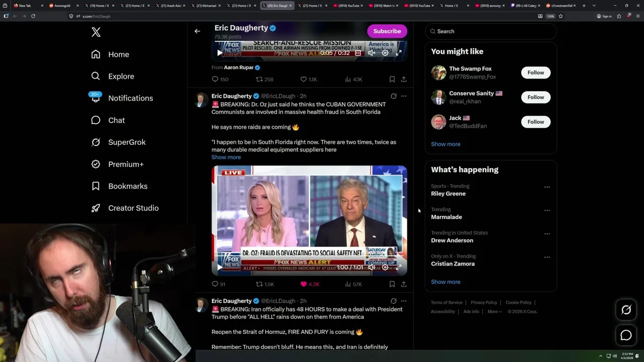Follow Jack @TedBuddFan
Image resolution: width=644 pixels, height=362 pixels.
(x=535, y=122)
